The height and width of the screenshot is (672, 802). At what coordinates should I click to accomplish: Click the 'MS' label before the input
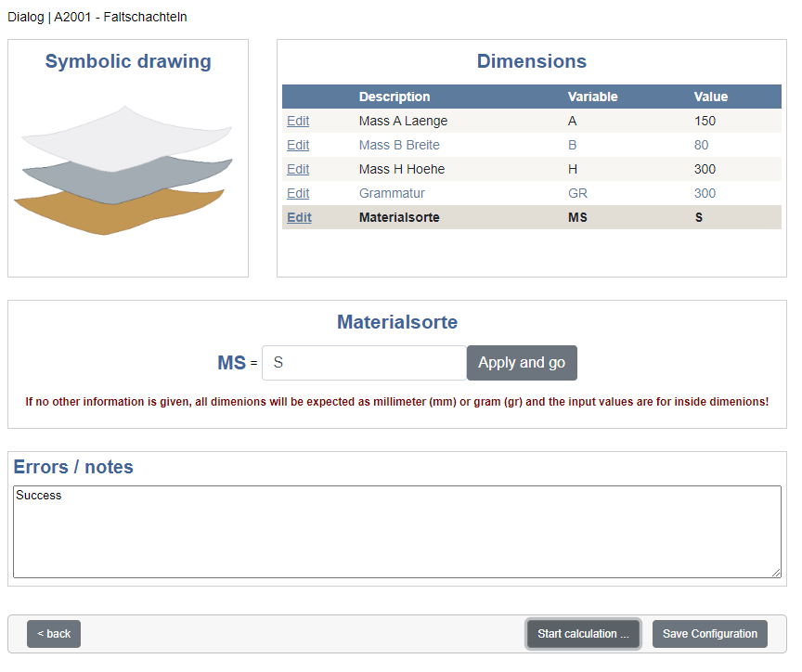[x=232, y=363]
